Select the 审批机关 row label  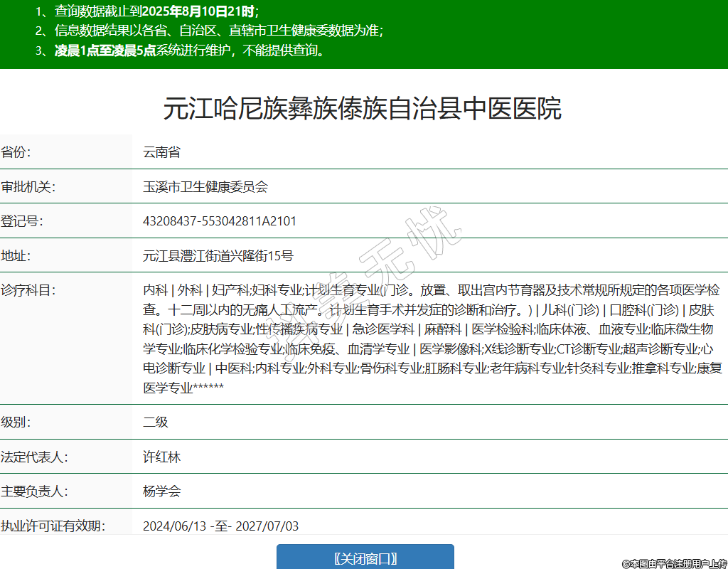28,187
